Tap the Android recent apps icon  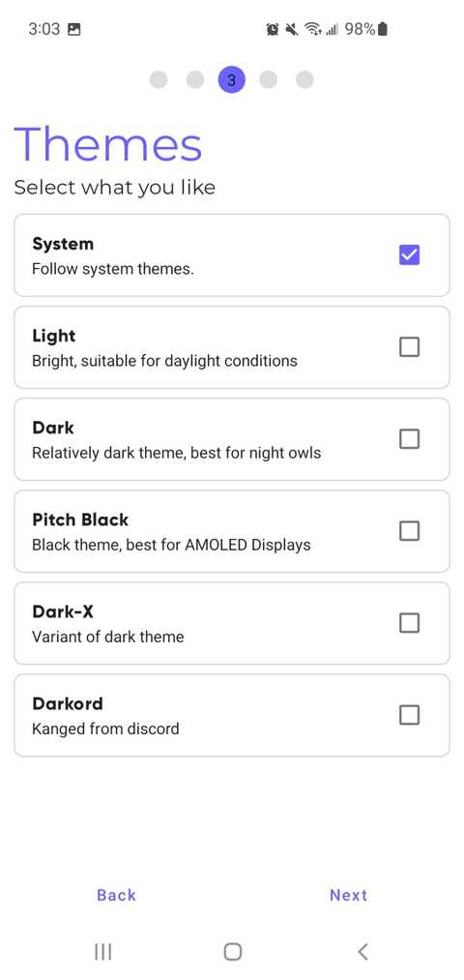pyautogui.click(x=102, y=951)
